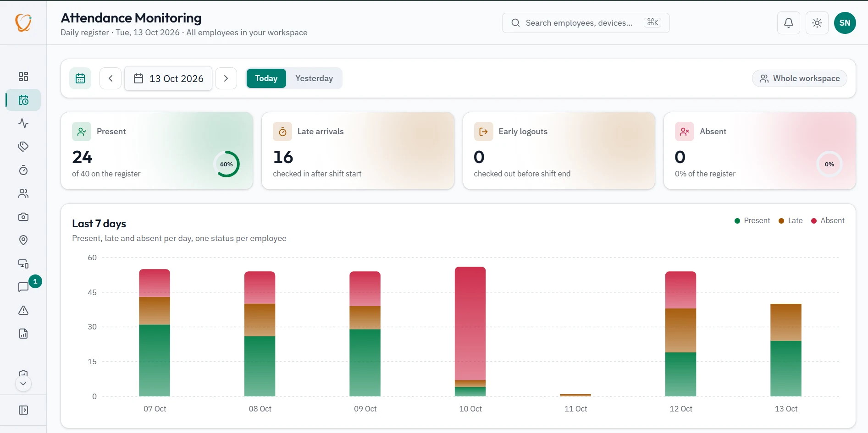This screenshot has width=868, height=433.
Task: Select the Yesterday tab
Action: coord(314,78)
